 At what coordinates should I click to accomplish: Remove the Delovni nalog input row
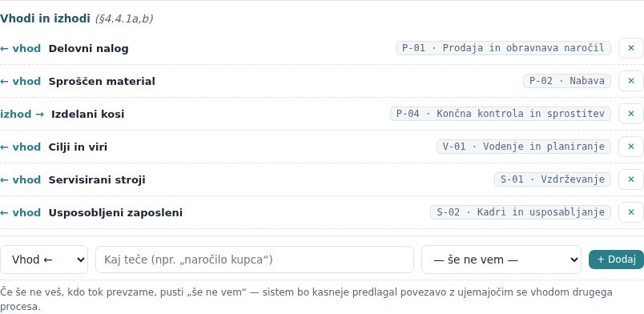coord(631,48)
